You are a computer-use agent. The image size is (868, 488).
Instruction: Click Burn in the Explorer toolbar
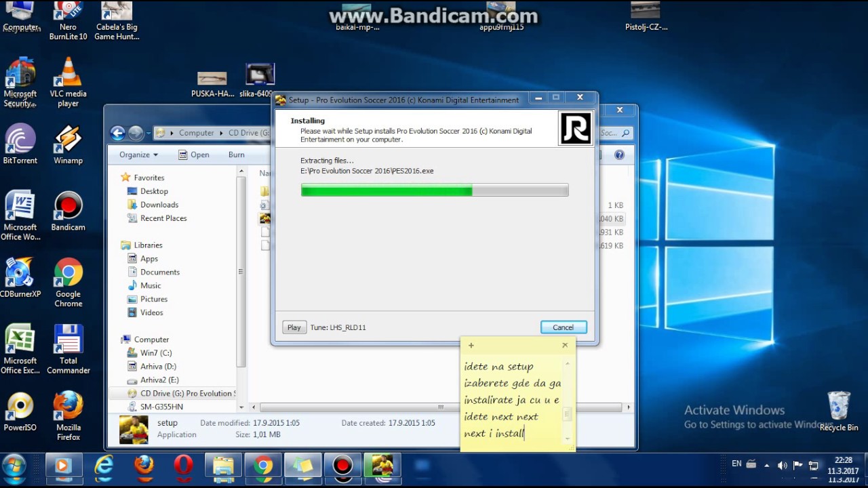(x=236, y=155)
